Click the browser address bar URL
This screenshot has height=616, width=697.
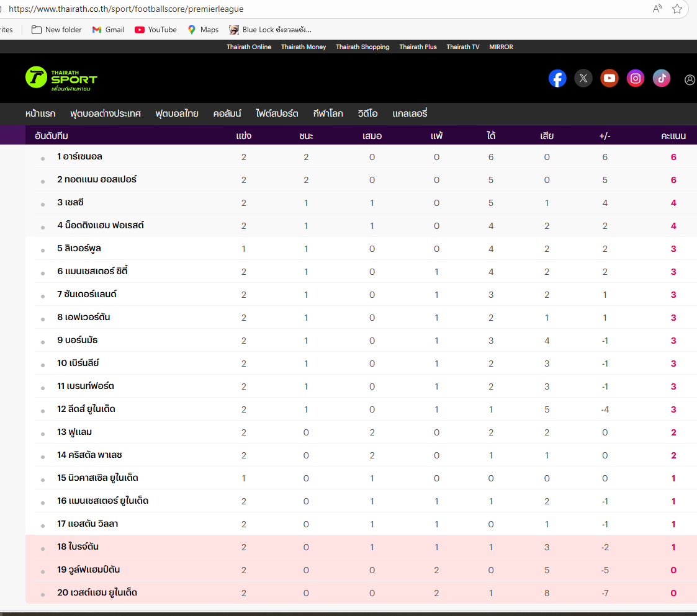(126, 9)
